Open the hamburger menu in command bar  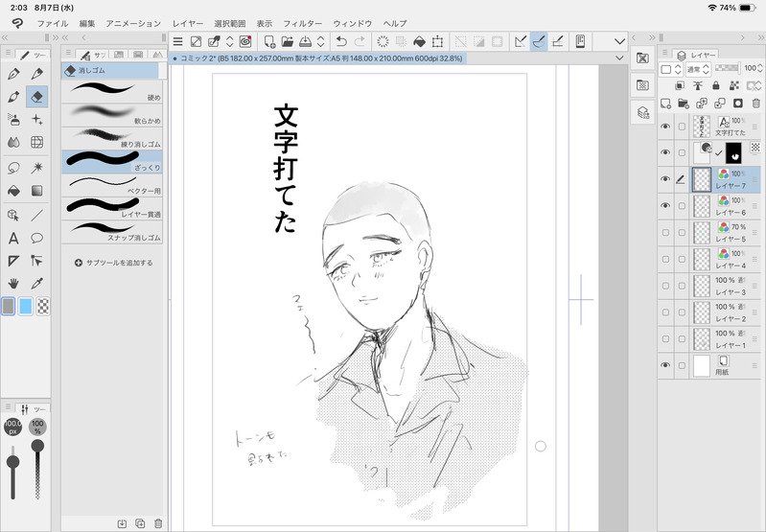coord(177,41)
